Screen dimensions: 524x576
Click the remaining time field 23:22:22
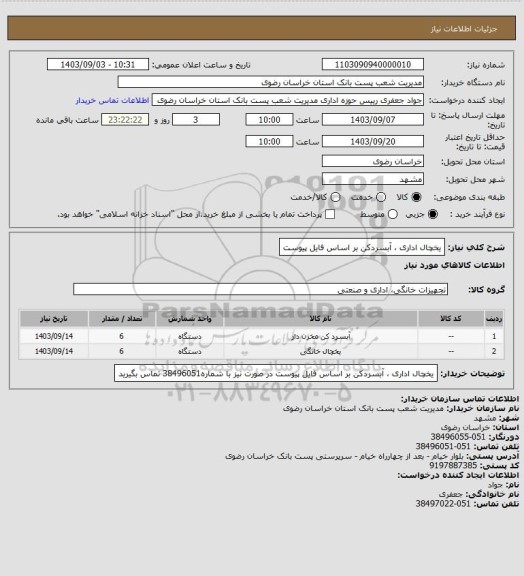tap(125, 120)
